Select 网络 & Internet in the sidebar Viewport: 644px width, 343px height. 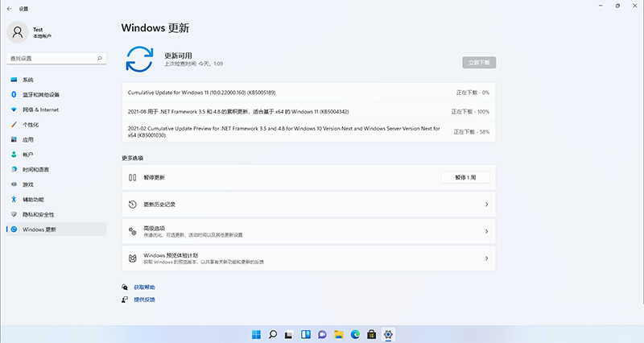(x=56, y=110)
